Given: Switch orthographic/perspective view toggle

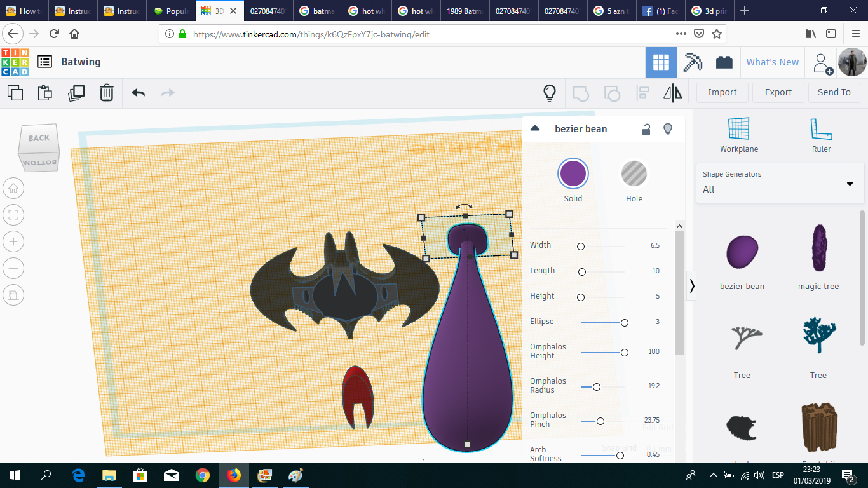Looking at the screenshot, I should 13,294.
